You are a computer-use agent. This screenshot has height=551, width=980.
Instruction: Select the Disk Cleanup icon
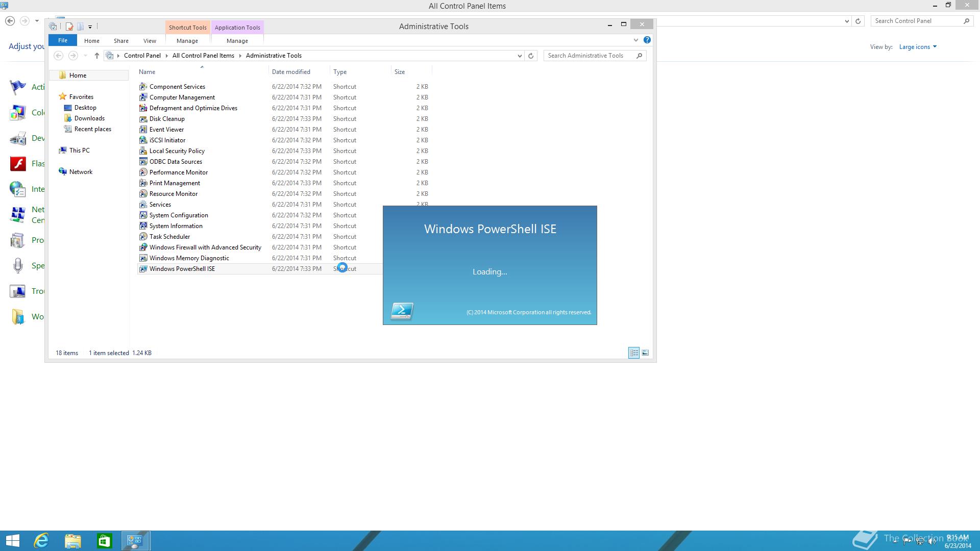click(x=143, y=119)
